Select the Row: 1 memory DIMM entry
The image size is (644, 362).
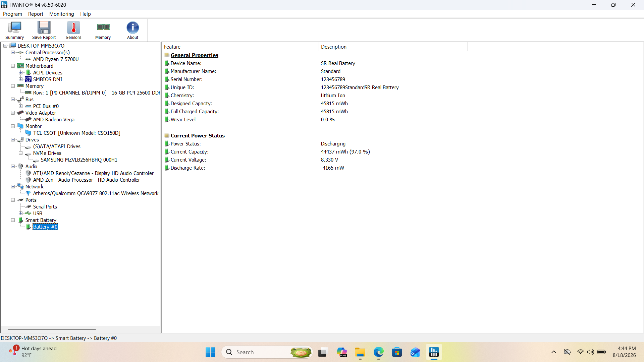(x=96, y=93)
